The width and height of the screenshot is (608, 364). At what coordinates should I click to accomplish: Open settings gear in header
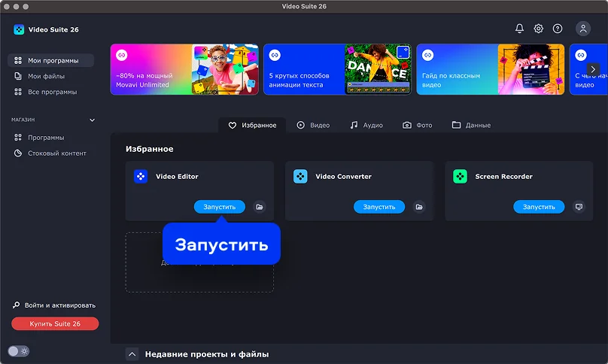pyautogui.click(x=538, y=29)
